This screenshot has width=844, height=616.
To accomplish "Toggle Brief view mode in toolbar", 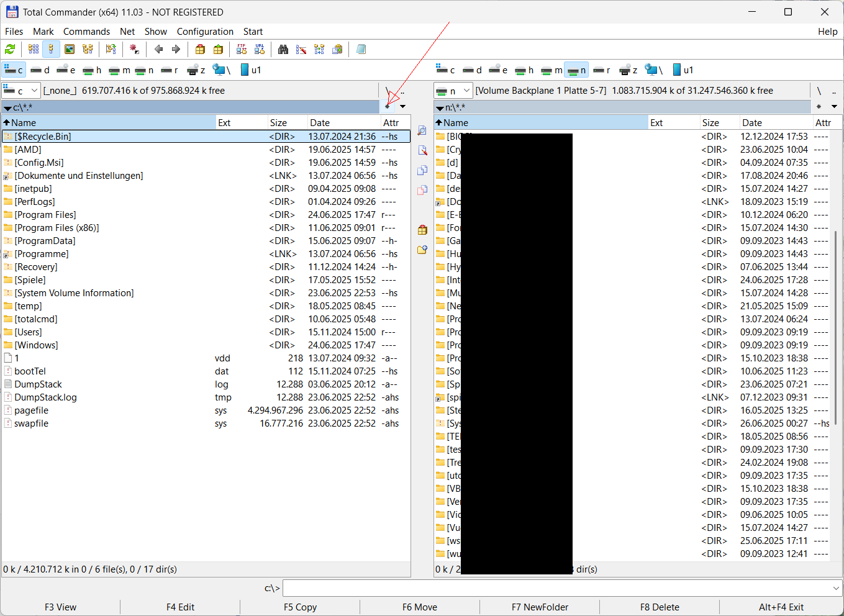I will tap(34, 49).
